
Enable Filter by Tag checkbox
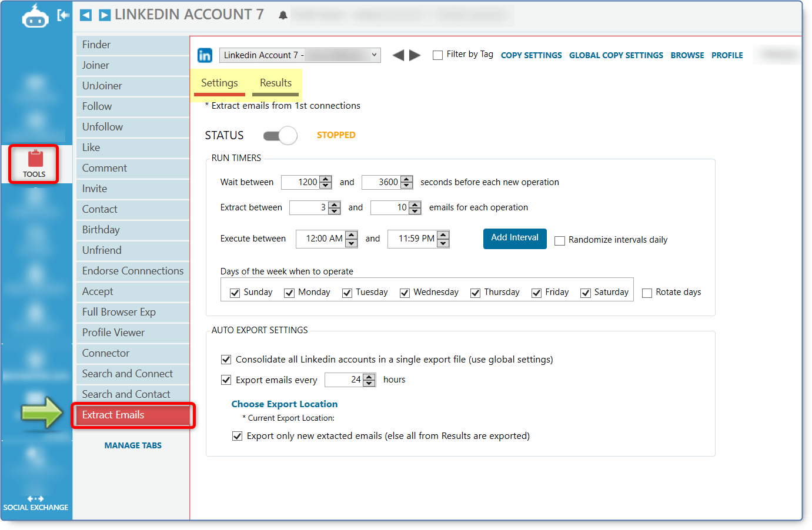click(x=437, y=55)
